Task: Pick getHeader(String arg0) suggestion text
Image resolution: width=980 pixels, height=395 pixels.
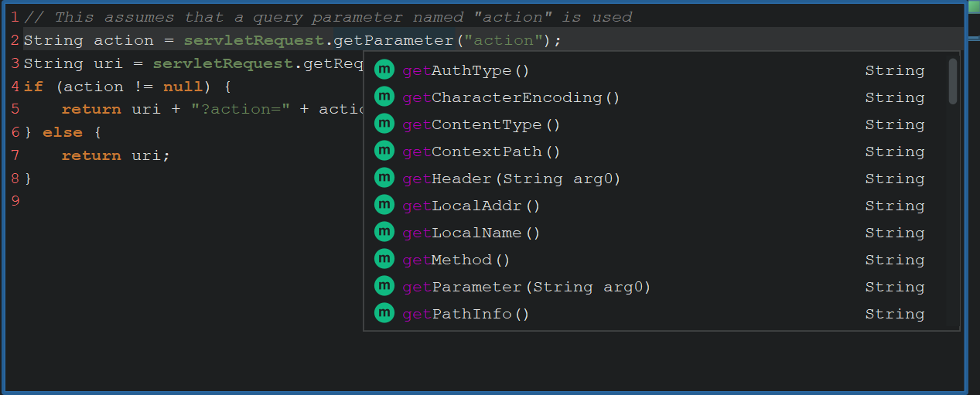Action: (x=511, y=179)
